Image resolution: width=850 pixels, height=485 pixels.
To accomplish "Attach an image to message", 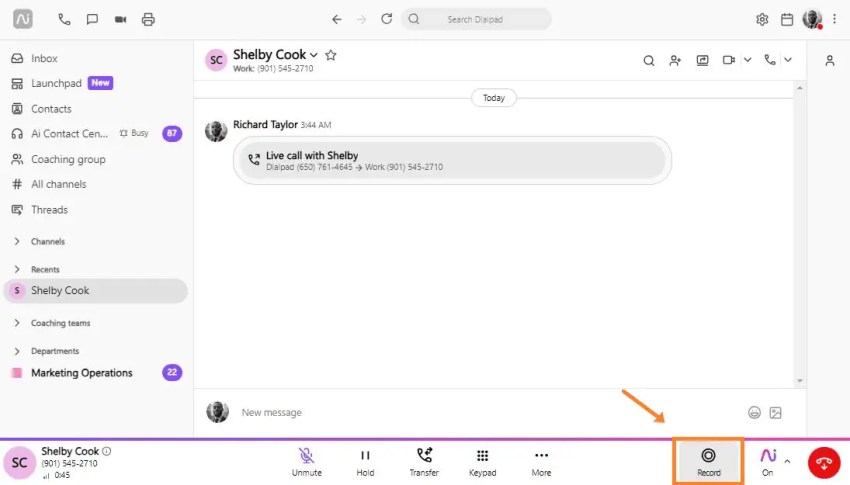I will [x=776, y=412].
